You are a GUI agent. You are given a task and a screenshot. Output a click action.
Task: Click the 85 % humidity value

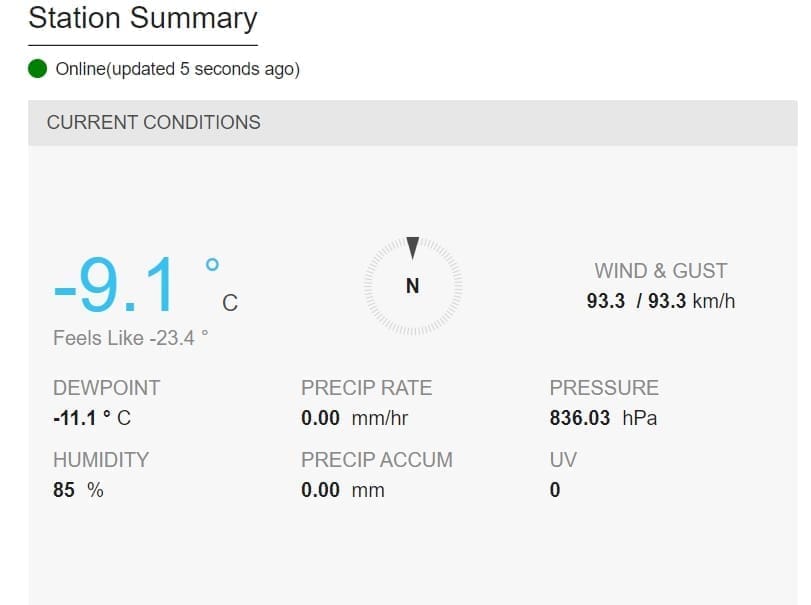[78, 490]
